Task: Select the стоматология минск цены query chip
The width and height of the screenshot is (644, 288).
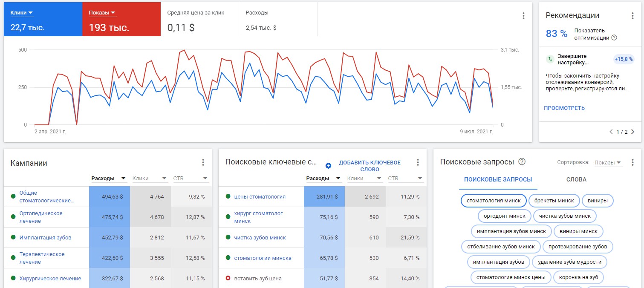Action: pyautogui.click(x=511, y=277)
